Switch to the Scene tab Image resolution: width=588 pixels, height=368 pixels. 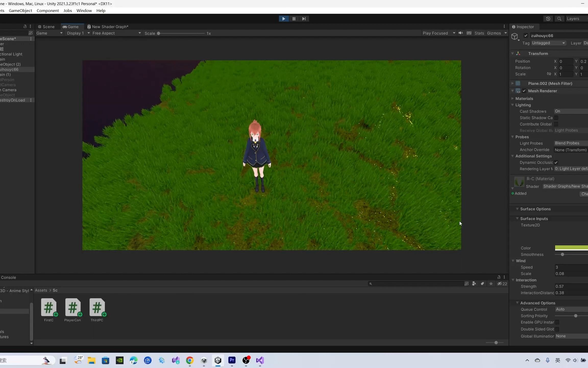(x=46, y=27)
